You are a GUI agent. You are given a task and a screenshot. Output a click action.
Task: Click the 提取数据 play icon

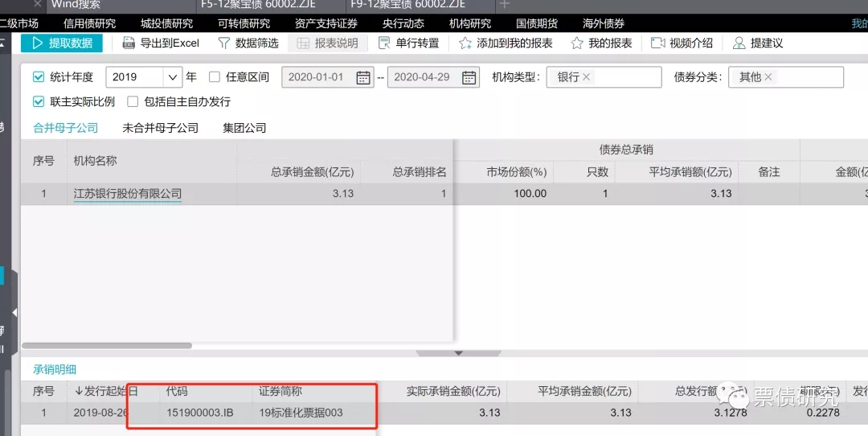37,43
